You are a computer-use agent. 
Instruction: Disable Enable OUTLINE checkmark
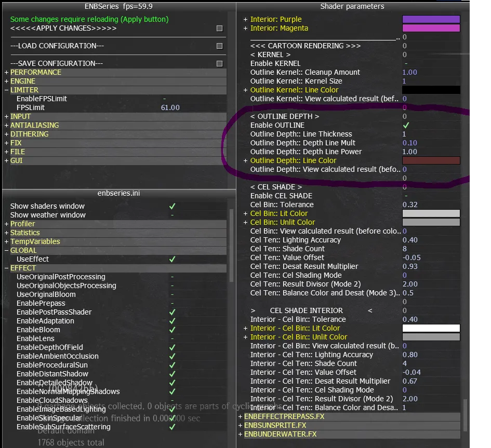(x=406, y=125)
